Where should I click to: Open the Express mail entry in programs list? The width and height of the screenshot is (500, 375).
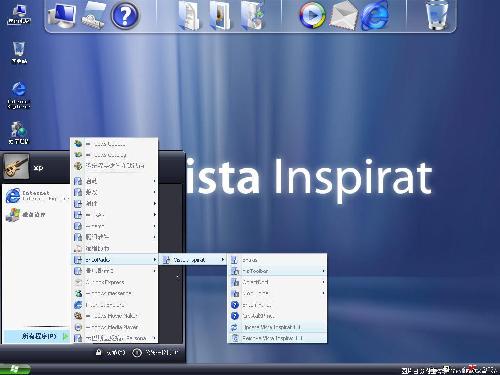pyautogui.click(x=115, y=282)
